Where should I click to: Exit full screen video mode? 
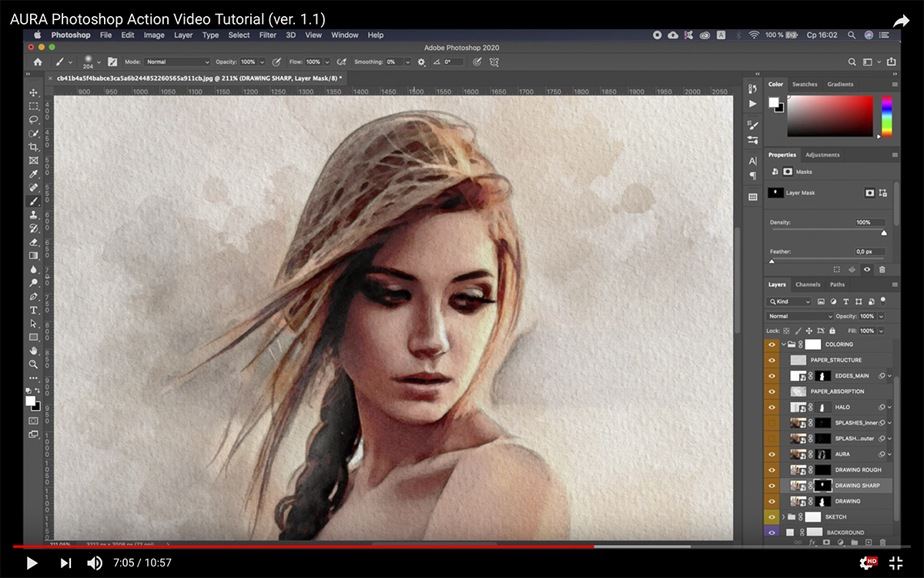(896, 563)
